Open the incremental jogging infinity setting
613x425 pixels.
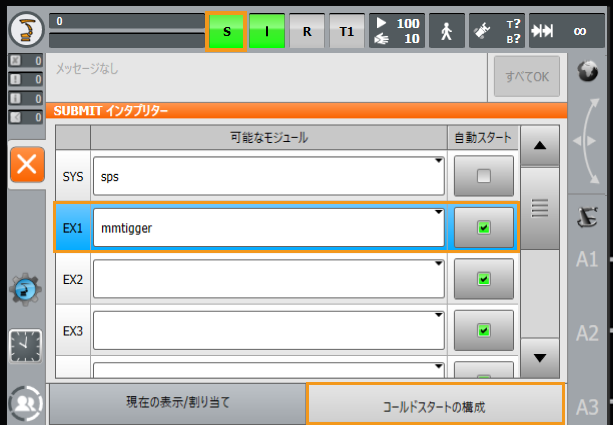[566, 31]
